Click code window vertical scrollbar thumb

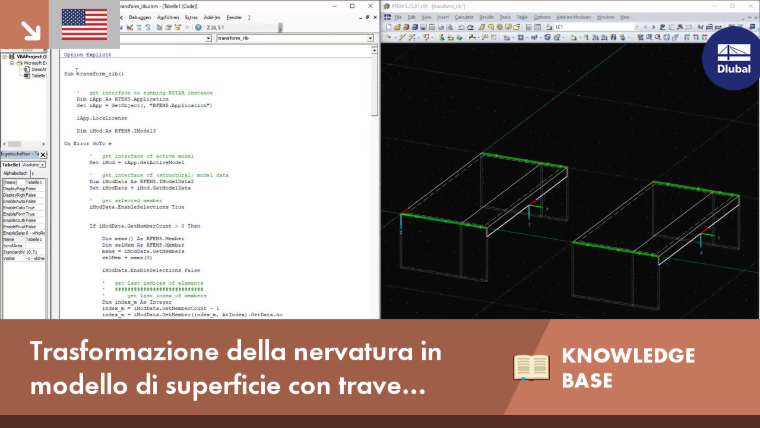click(x=374, y=85)
